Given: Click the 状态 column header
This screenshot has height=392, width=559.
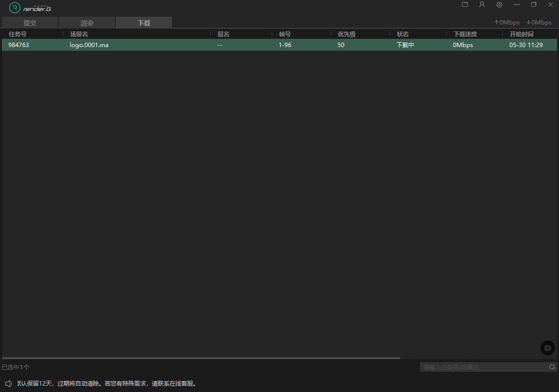Looking at the screenshot, I should tap(403, 34).
